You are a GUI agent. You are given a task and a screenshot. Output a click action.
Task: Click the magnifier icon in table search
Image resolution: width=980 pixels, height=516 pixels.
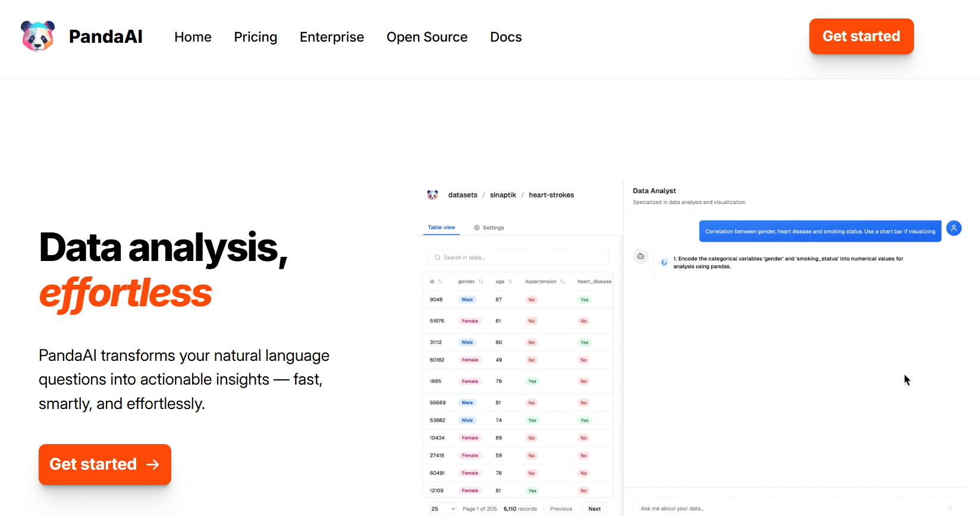438,257
